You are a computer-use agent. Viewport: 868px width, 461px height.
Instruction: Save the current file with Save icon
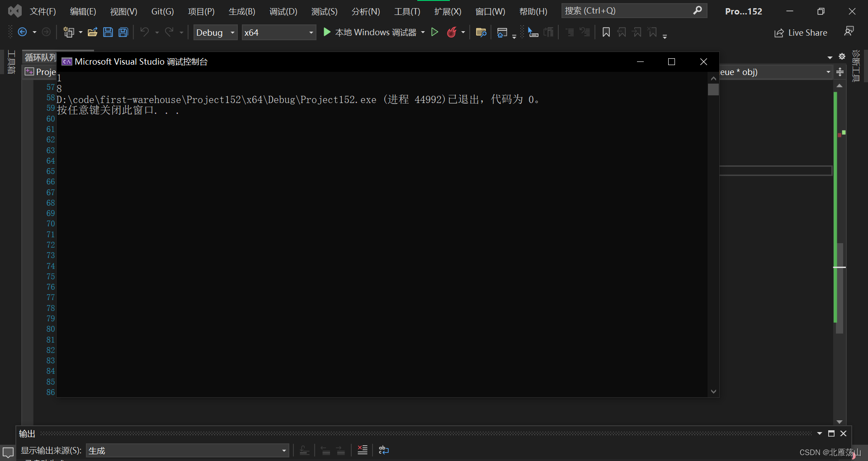point(108,32)
